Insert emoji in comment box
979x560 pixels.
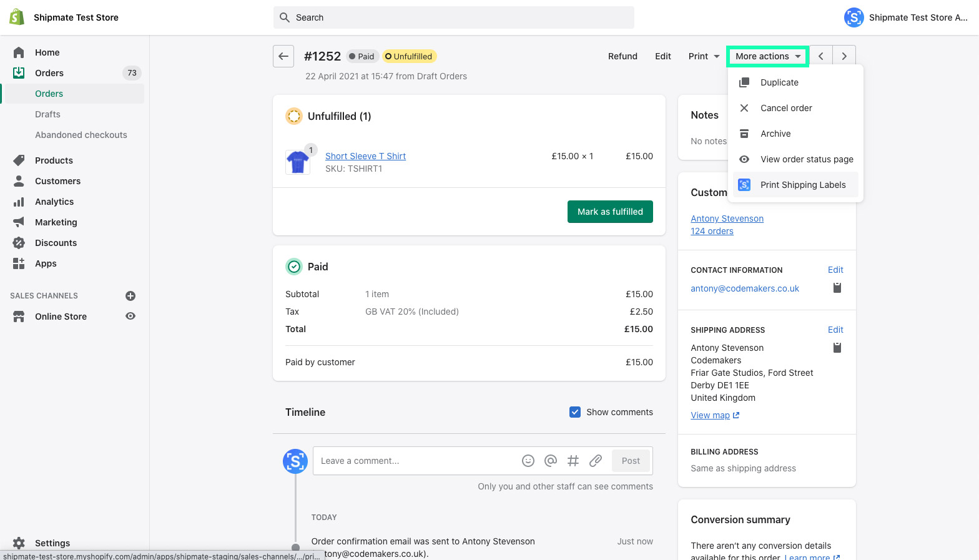[x=528, y=461]
